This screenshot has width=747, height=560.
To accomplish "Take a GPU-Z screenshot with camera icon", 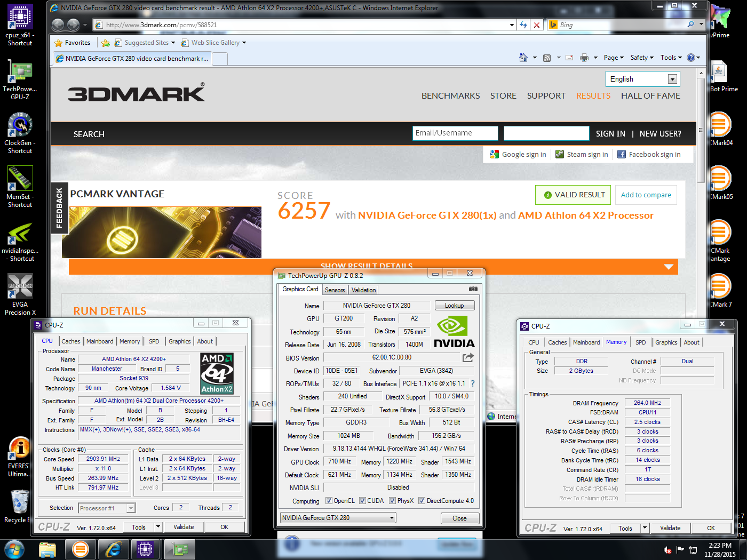I will coord(473,289).
